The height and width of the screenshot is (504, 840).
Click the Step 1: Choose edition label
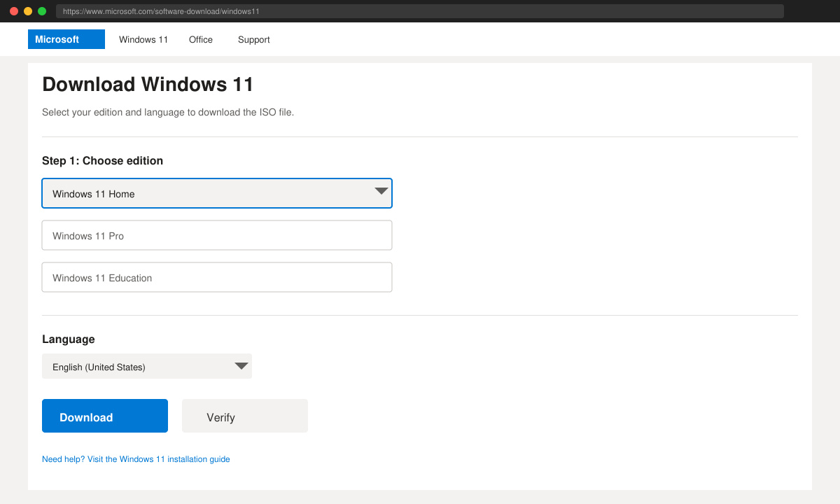pos(102,161)
